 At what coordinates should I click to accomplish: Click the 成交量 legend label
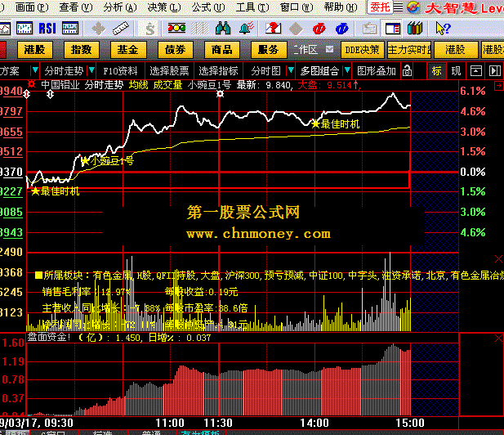pos(167,85)
